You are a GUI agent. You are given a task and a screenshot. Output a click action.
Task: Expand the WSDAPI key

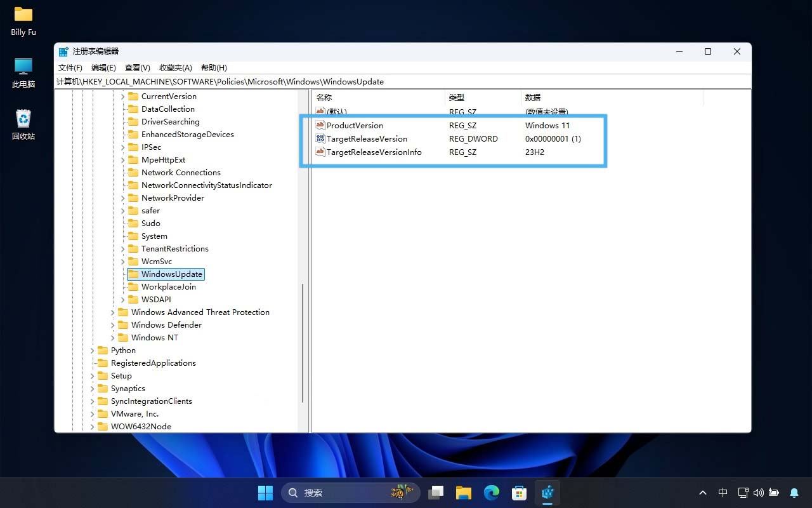(x=123, y=300)
